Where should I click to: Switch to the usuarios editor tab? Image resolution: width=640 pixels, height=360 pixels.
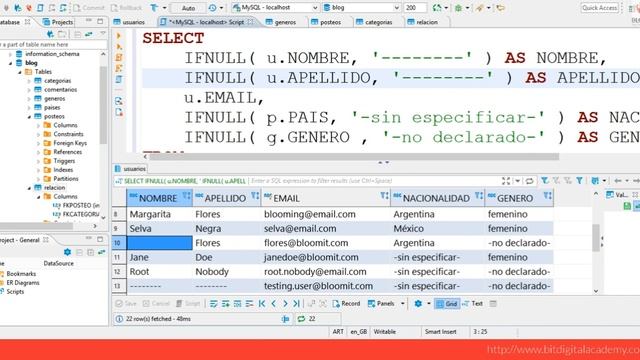[x=130, y=22]
